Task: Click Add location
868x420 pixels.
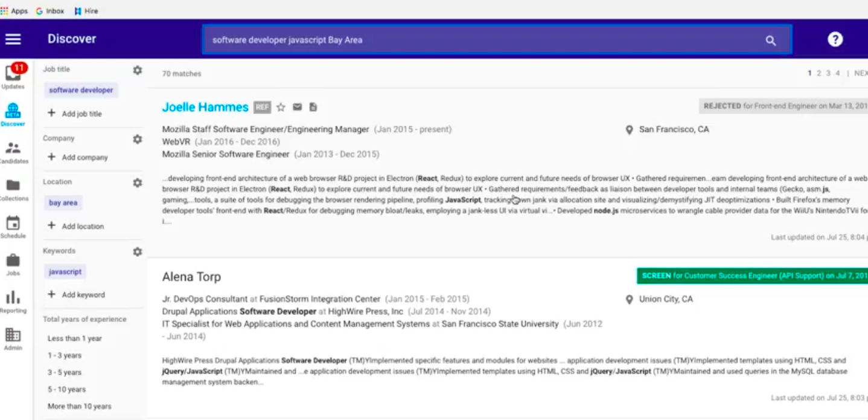Action: (76, 226)
